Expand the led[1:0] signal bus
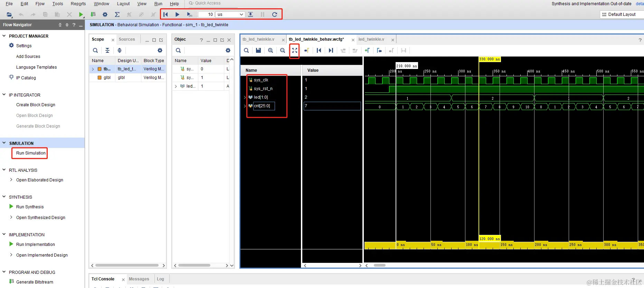644x288 pixels. click(245, 97)
